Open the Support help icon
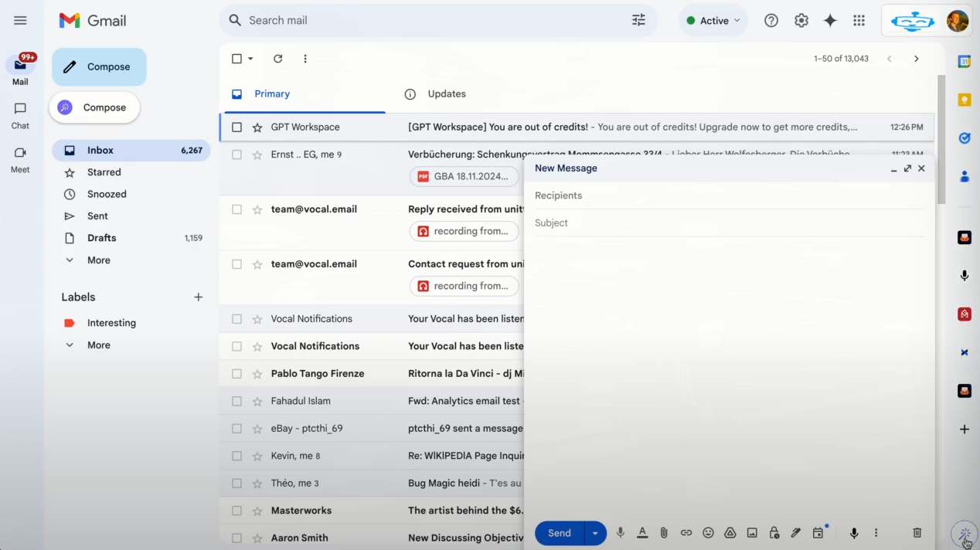This screenshot has height=550, width=980. [771, 21]
